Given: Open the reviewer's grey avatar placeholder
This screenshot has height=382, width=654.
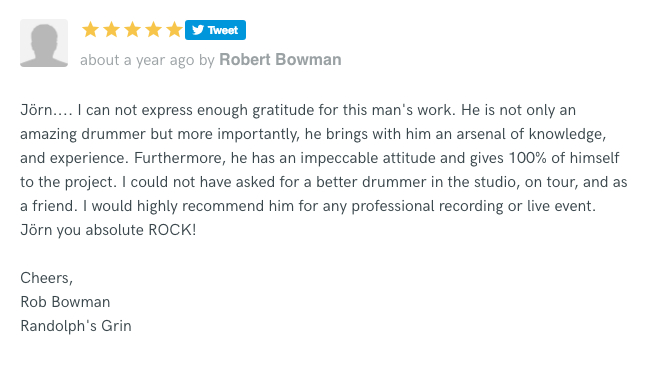Looking at the screenshot, I should [x=44, y=43].
